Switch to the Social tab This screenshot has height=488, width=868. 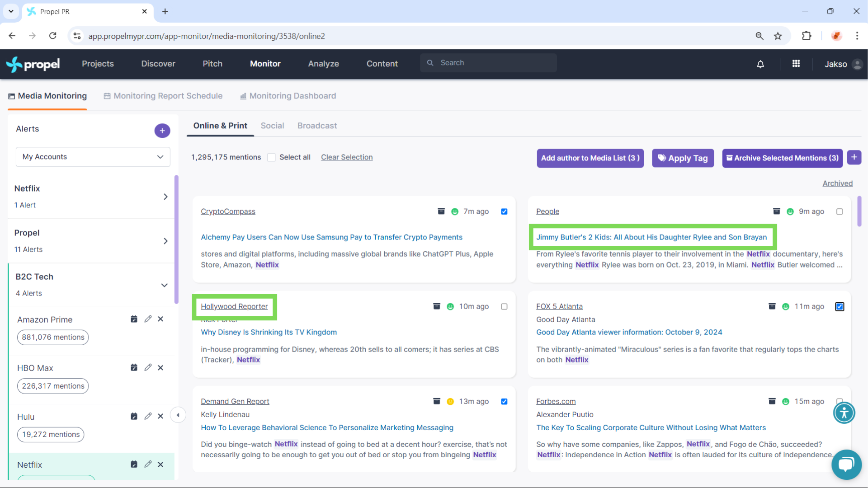coord(272,126)
